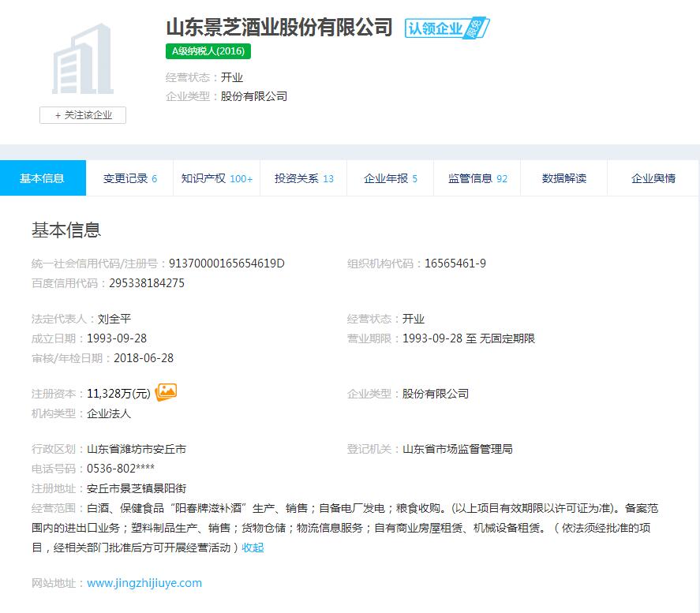Click the business term 1993-09-28 至 无固定期限
700x613 pixels.
[468, 338]
